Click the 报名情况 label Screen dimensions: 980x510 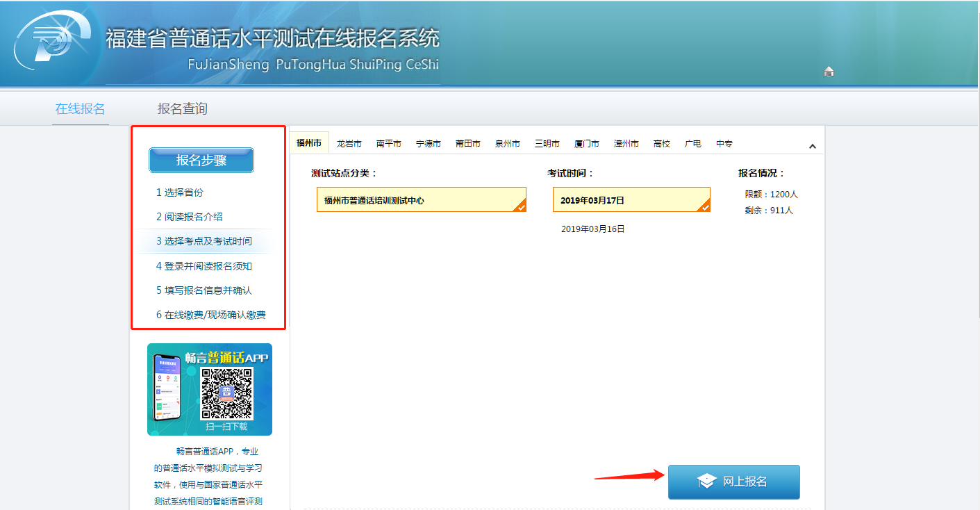762,173
